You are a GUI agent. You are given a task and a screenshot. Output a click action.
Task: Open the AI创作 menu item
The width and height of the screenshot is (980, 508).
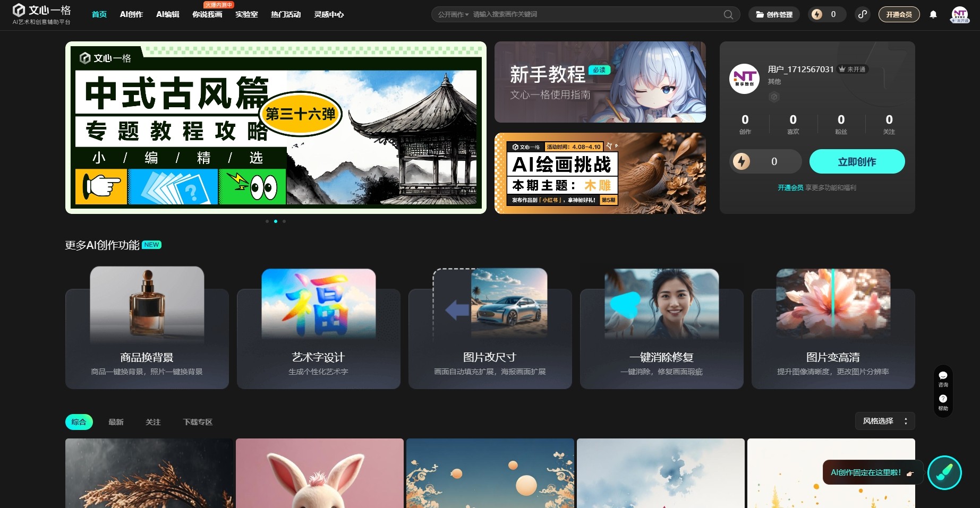tap(131, 14)
